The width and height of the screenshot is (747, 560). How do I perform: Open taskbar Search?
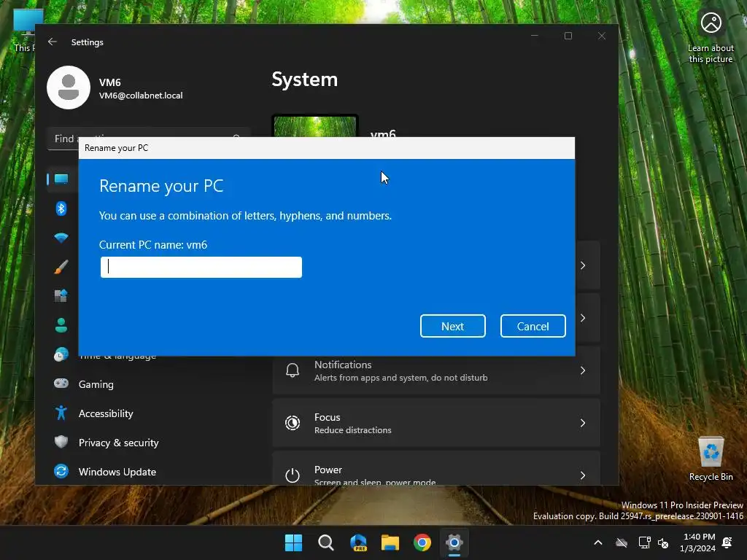(326, 542)
